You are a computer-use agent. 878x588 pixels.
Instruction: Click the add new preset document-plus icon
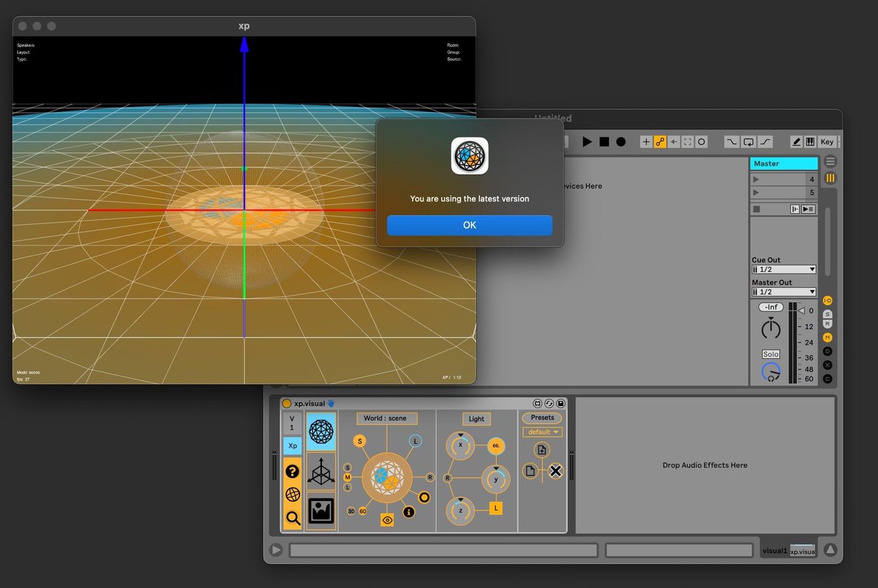541,450
